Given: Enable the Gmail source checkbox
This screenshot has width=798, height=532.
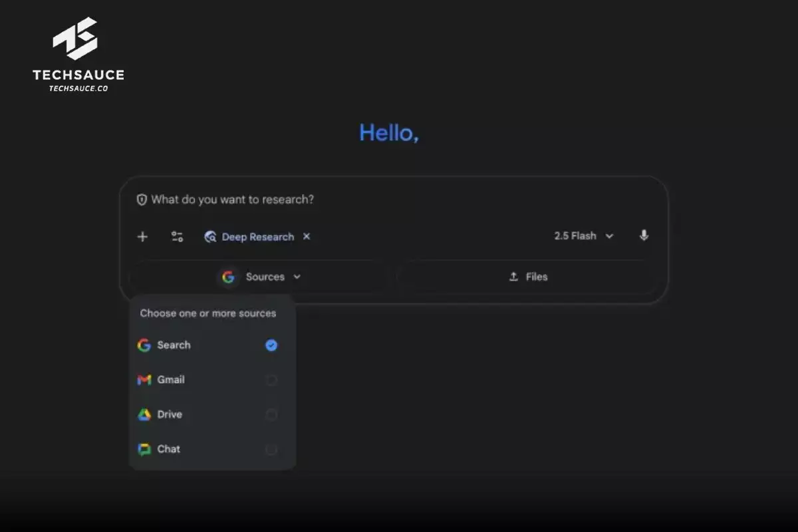Looking at the screenshot, I should [x=271, y=380].
